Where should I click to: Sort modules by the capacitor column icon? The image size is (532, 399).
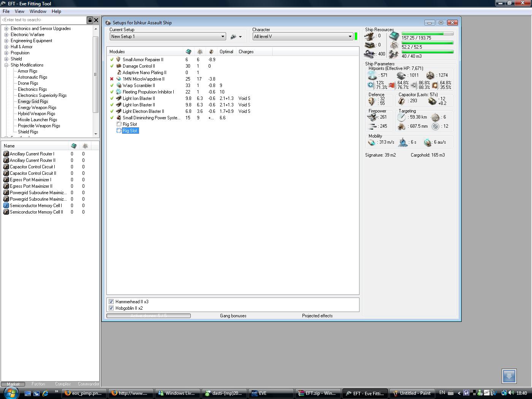tap(211, 52)
